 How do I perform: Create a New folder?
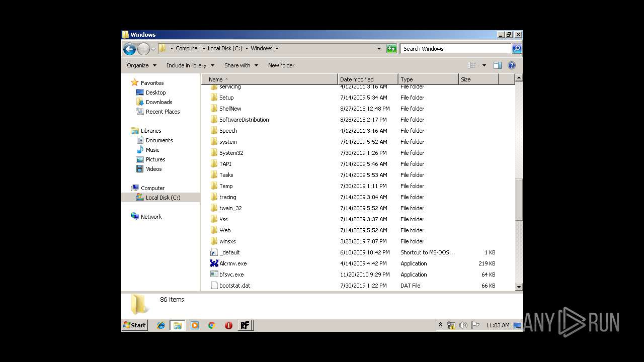281,65
